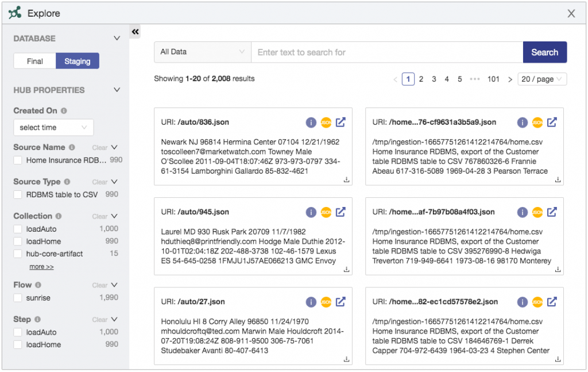Click the Explore app logo icon

pyautogui.click(x=14, y=13)
